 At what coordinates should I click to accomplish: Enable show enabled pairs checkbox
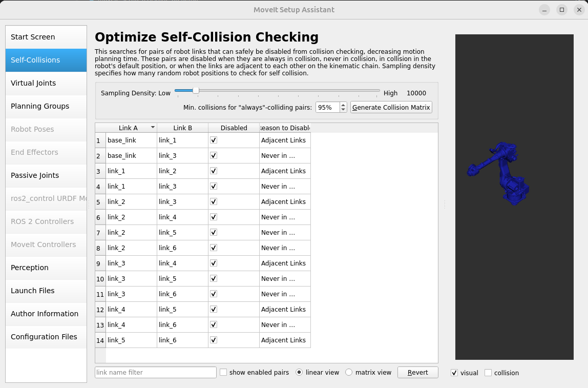[223, 372]
